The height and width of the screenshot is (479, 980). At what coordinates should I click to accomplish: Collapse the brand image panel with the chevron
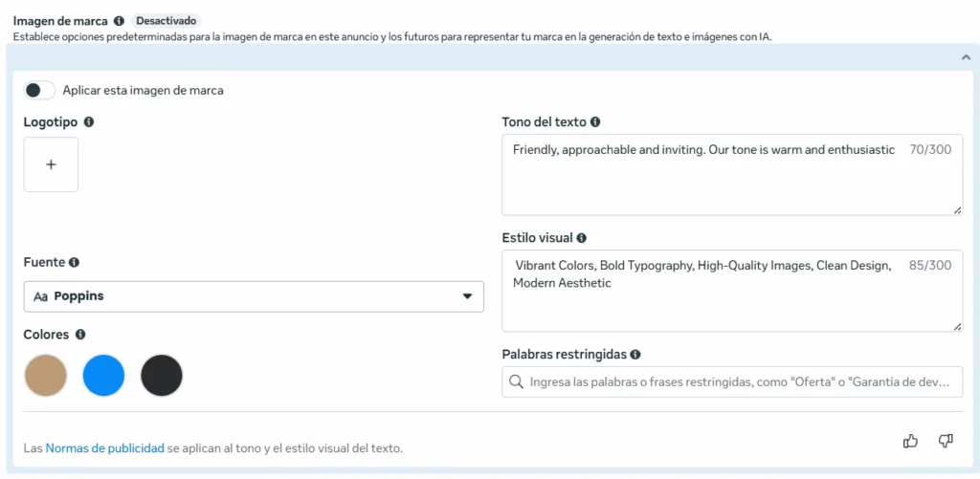[x=966, y=57]
